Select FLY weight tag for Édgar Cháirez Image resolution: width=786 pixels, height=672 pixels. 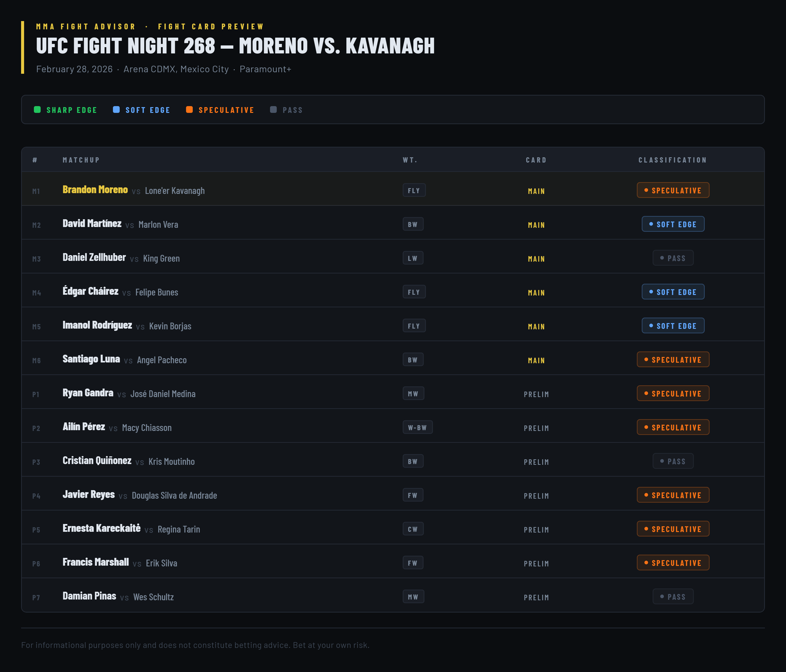(x=414, y=292)
